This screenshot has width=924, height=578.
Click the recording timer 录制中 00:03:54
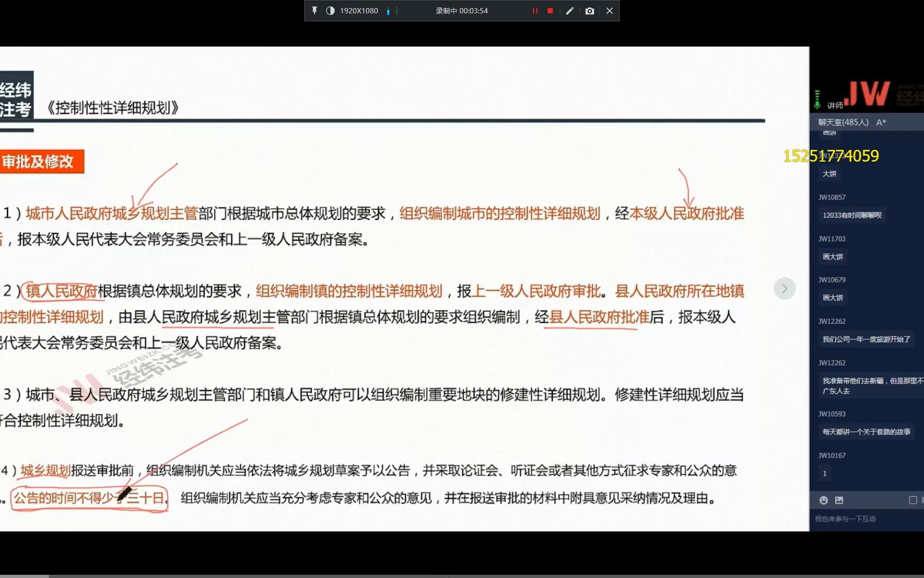click(462, 11)
